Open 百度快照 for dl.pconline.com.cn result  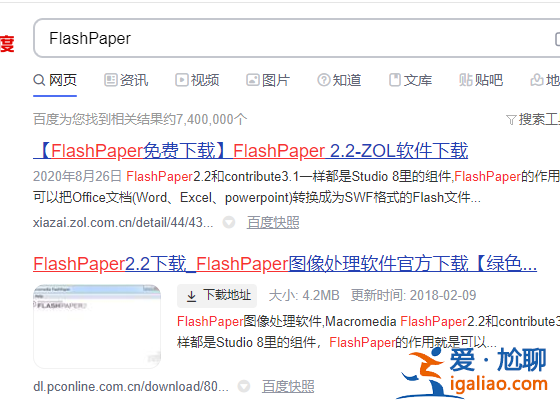click(x=288, y=386)
